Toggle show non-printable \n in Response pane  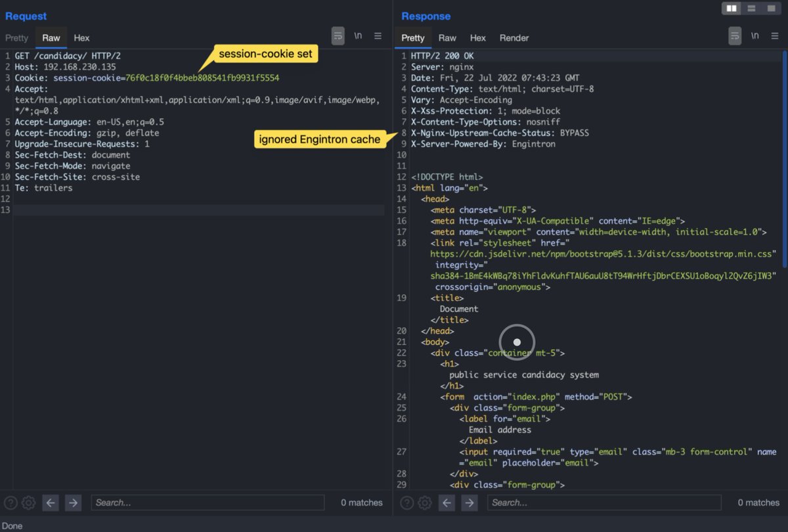pos(755,36)
